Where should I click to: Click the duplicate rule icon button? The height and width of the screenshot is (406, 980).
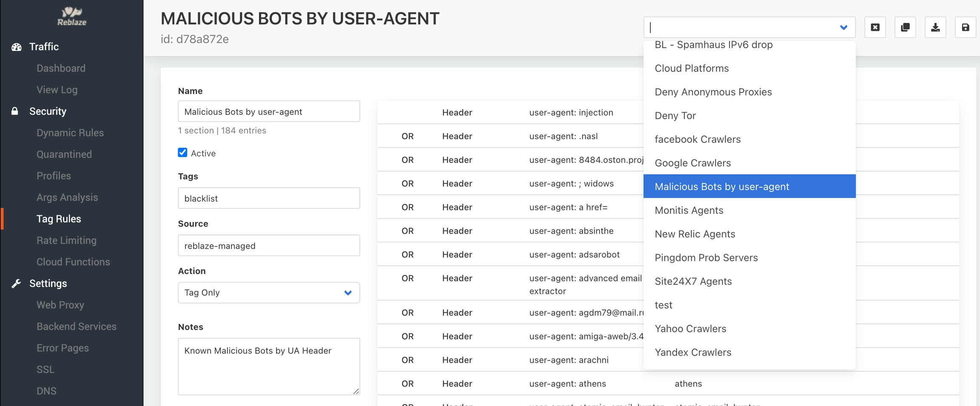905,28
